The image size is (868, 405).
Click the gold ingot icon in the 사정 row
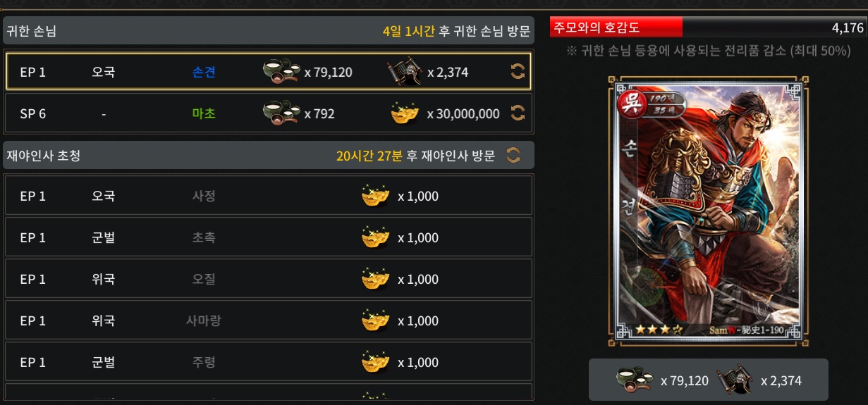tap(376, 196)
